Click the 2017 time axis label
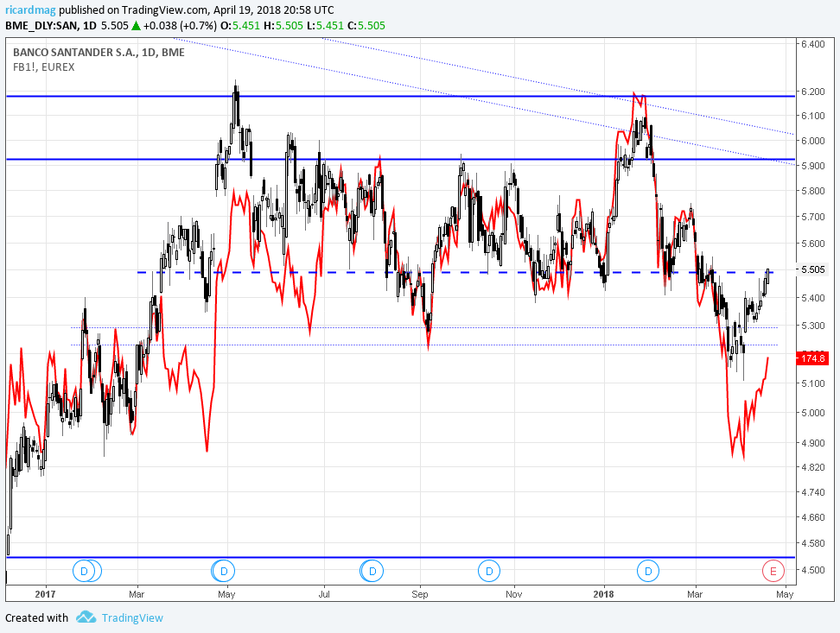The height and width of the screenshot is (633, 840). pos(45,594)
